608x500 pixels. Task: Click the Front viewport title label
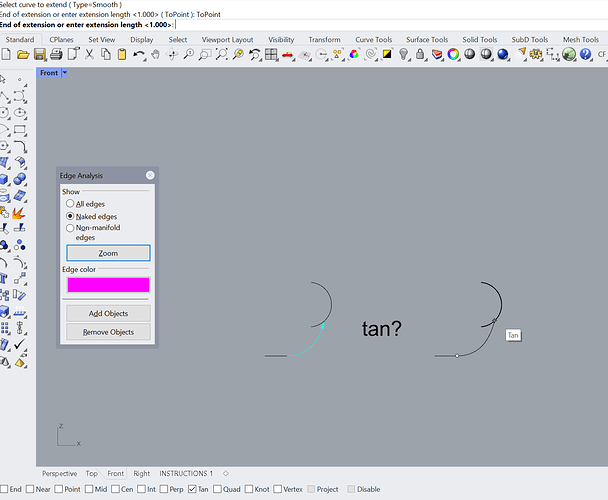(49, 73)
